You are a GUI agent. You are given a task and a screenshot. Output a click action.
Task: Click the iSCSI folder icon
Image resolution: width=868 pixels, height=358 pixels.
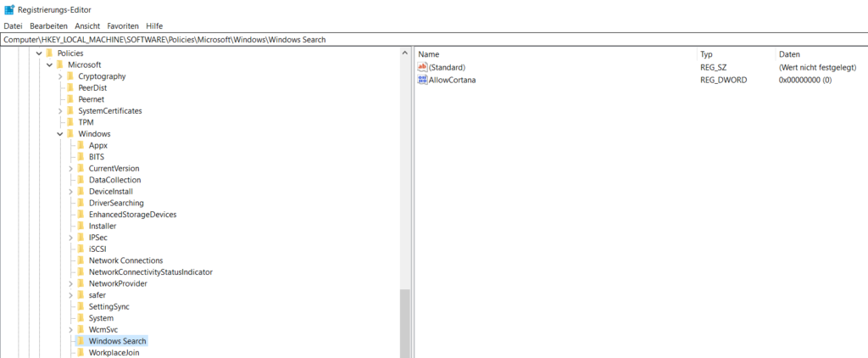coord(81,249)
